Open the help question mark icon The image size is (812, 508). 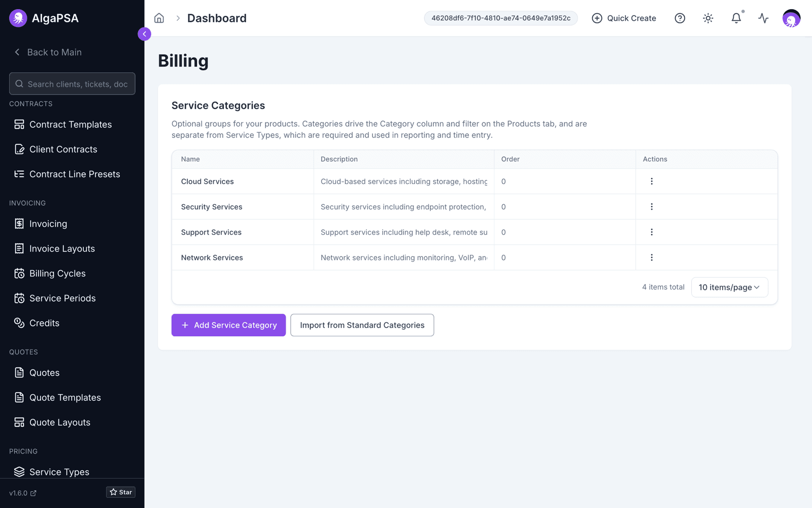[x=680, y=18]
